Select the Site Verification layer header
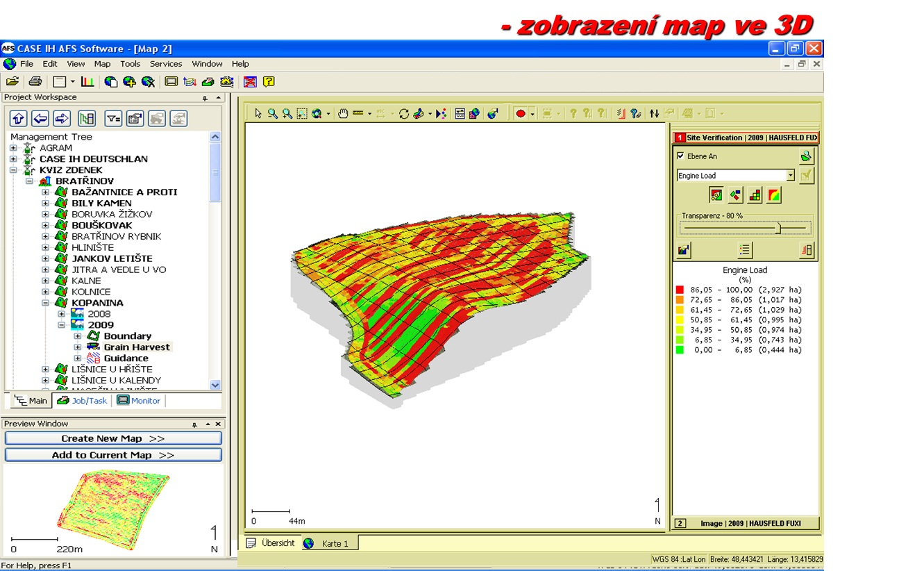Viewport: 924px width, 571px height. (x=746, y=138)
